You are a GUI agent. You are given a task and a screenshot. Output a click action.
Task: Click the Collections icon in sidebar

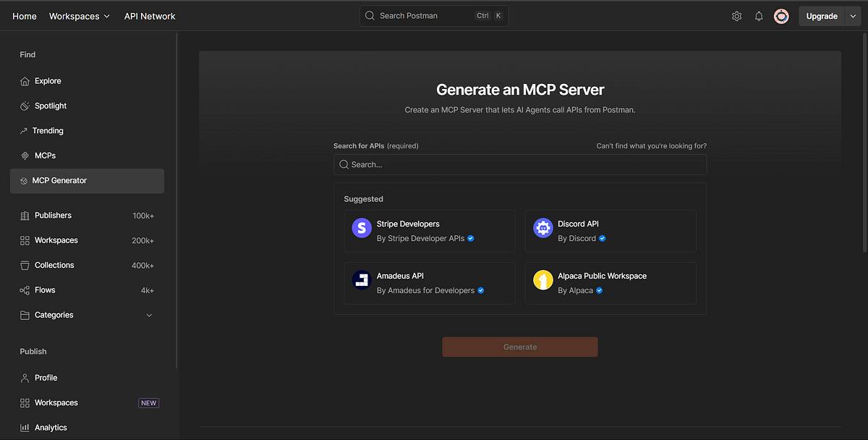24,265
